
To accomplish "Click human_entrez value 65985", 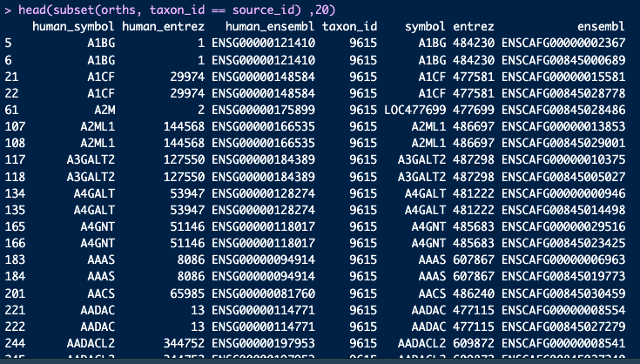I will tap(187, 293).
